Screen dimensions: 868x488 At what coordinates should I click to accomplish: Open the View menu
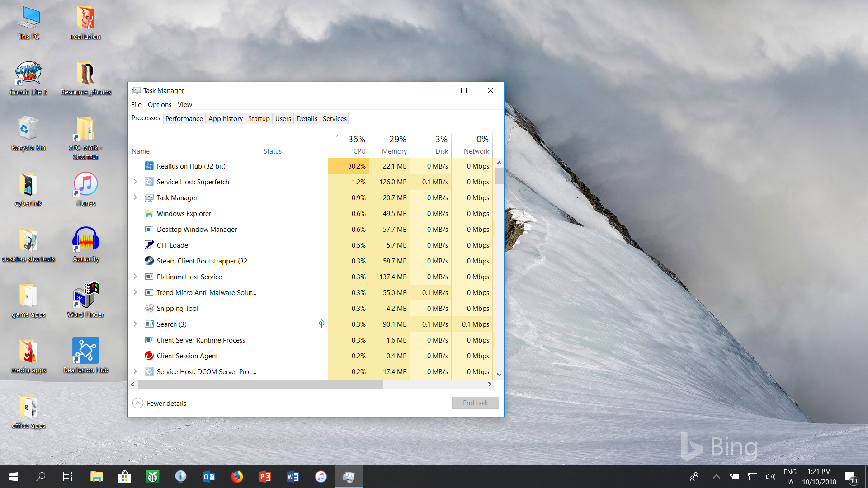[185, 104]
